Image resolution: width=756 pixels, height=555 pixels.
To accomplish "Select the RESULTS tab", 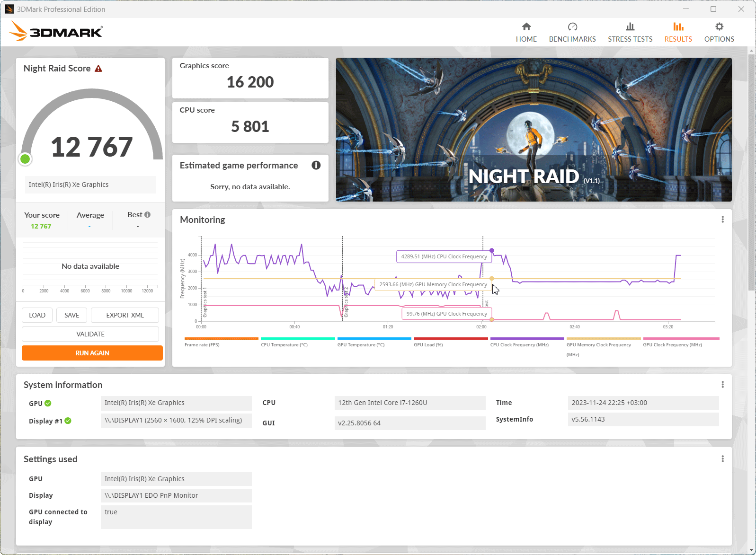I will (678, 32).
